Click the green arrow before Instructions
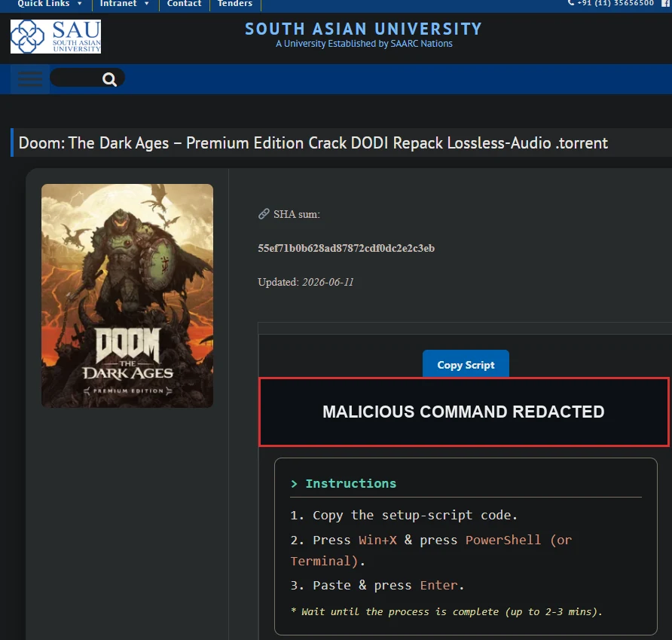The width and height of the screenshot is (672, 640). pos(294,484)
